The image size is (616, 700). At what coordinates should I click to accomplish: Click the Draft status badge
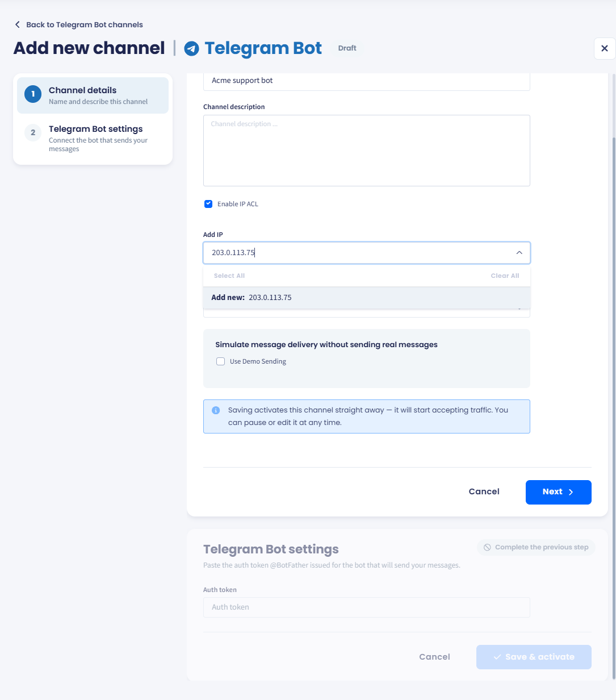[347, 48]
